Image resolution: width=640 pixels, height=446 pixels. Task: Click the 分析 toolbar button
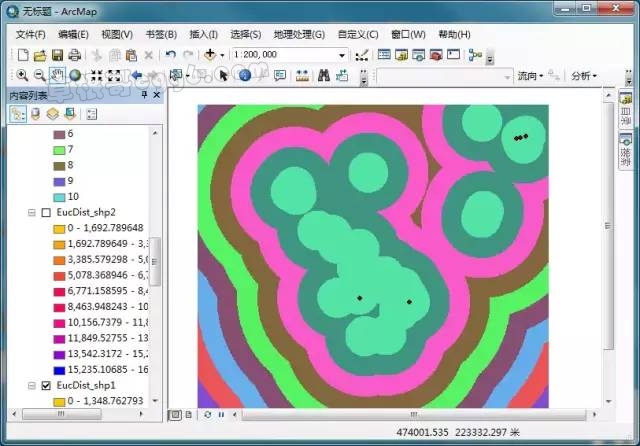coord(583,75)
